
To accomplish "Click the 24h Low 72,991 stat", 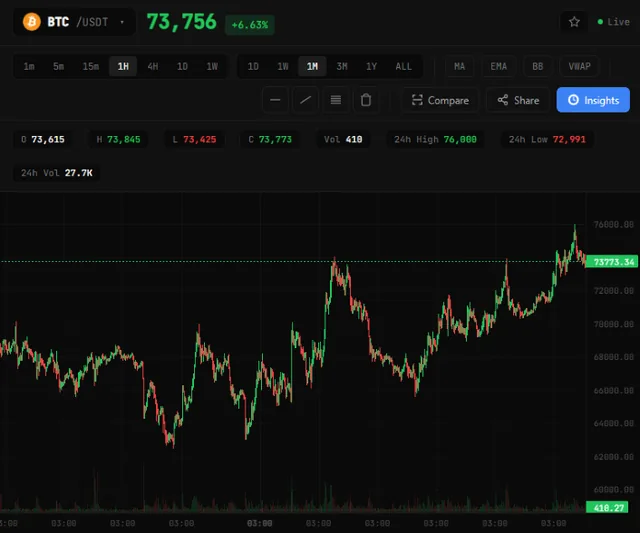I will coord(547,139).
